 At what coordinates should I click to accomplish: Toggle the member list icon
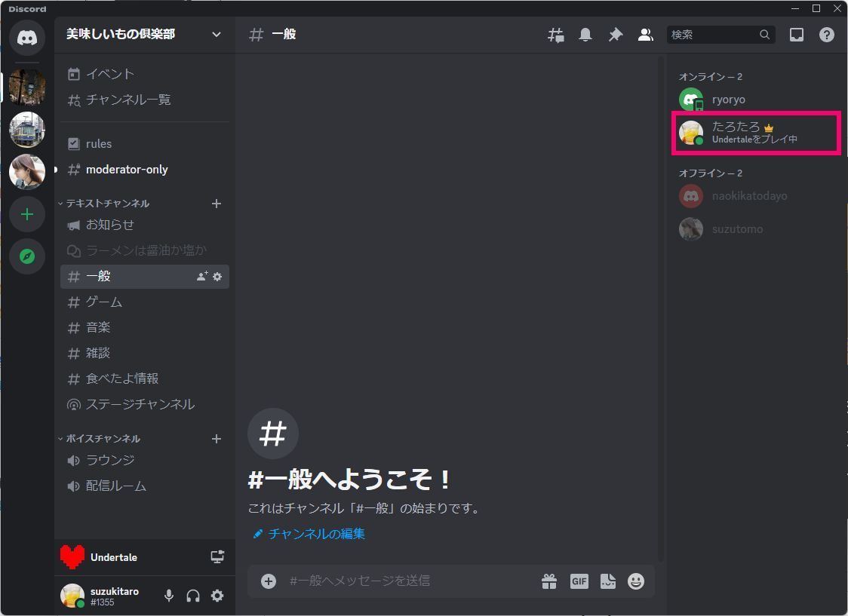click(x=645, y=35)
